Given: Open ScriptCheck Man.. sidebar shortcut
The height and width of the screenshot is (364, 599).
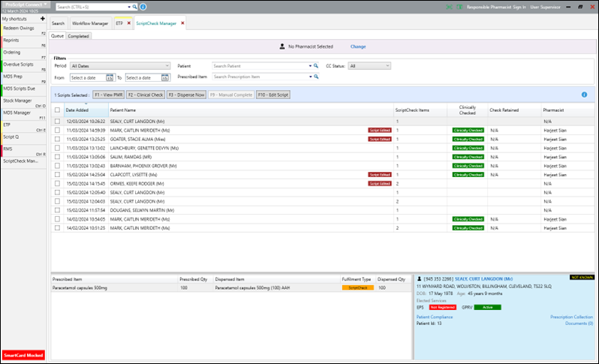Looking at the screenshot, I should coord(24,161).
